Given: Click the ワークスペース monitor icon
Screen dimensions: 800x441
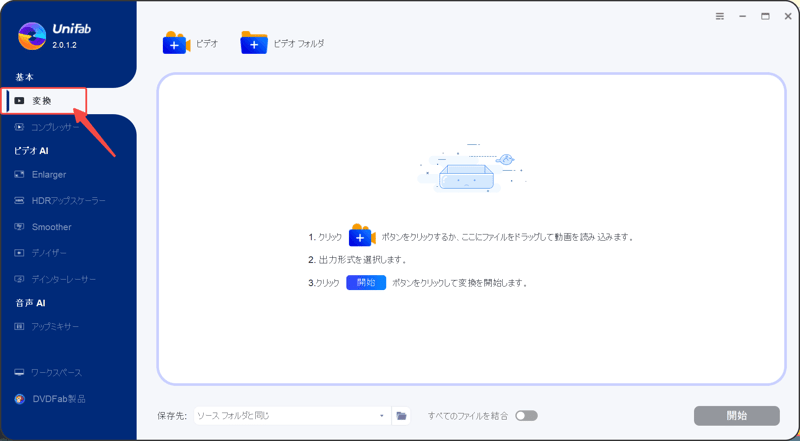Looking at the screenshot, I should click(x=19, y=372).
